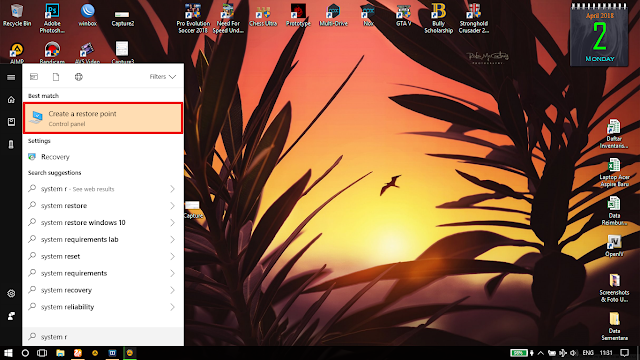The width and height of the screenshot is (640, 360).
Task: Open the Create a restore point result
Action: point(103,118)
